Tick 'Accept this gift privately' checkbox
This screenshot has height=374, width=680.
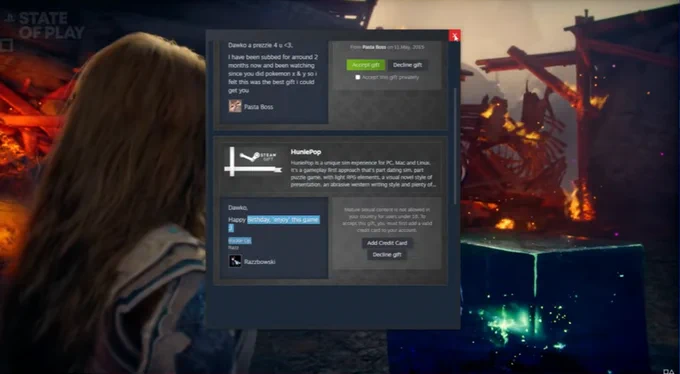[x=358, y=77]
